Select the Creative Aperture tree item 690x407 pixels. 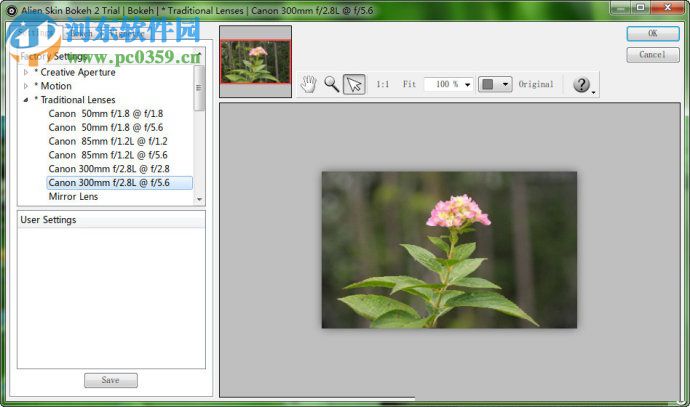pyautogui.click(x=75, y=72)
